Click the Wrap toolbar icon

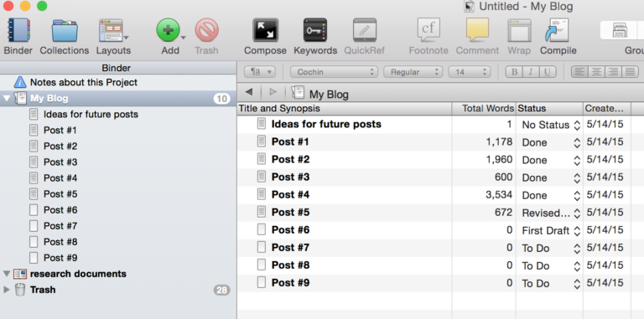coord(519,30)
